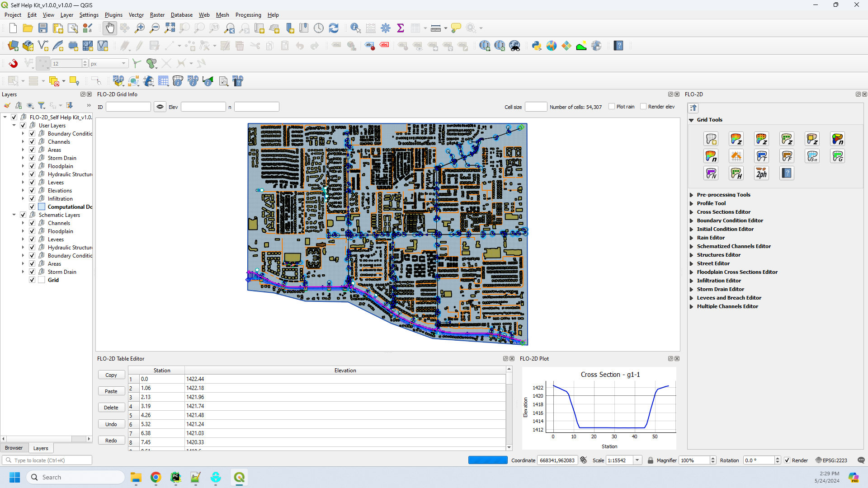Uncheck the Storm Drain user layer
Viewport: 868px width, 488px height.
[x=32, y=158]
